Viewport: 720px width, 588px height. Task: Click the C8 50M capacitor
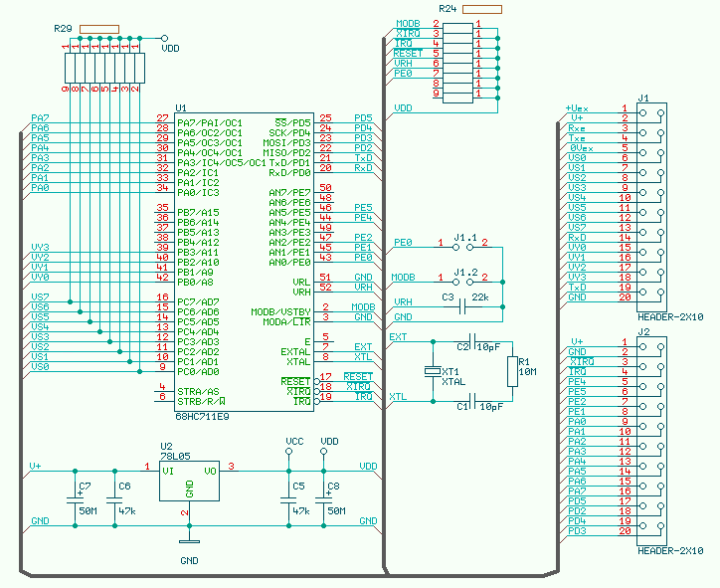coord(323,496)
